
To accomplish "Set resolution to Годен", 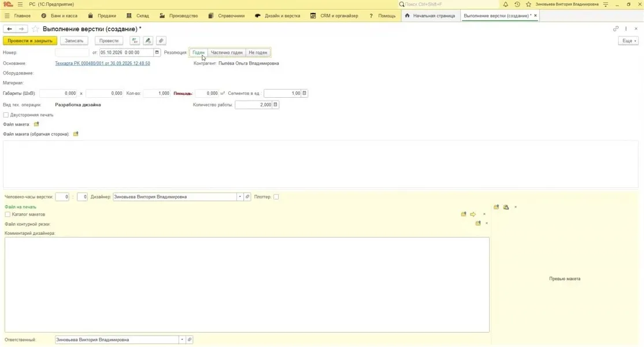I will tap(198, 53).
